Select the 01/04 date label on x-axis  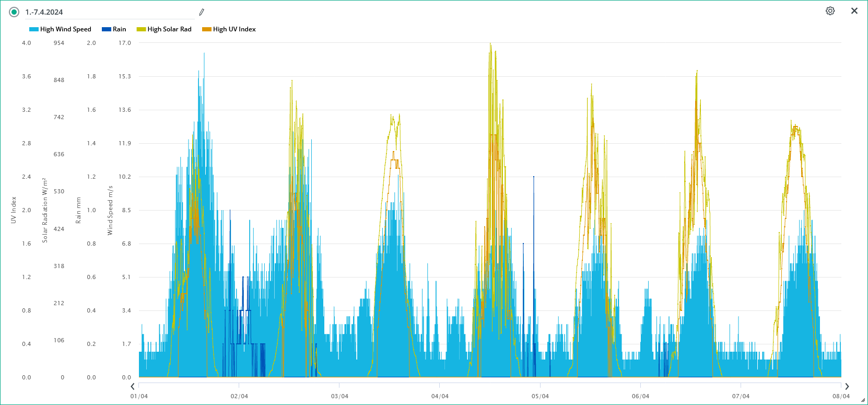coord(139,396)
